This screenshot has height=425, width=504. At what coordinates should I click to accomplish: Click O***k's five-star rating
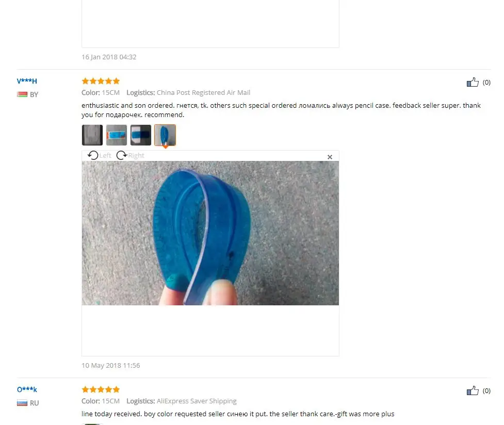(101, 389)
